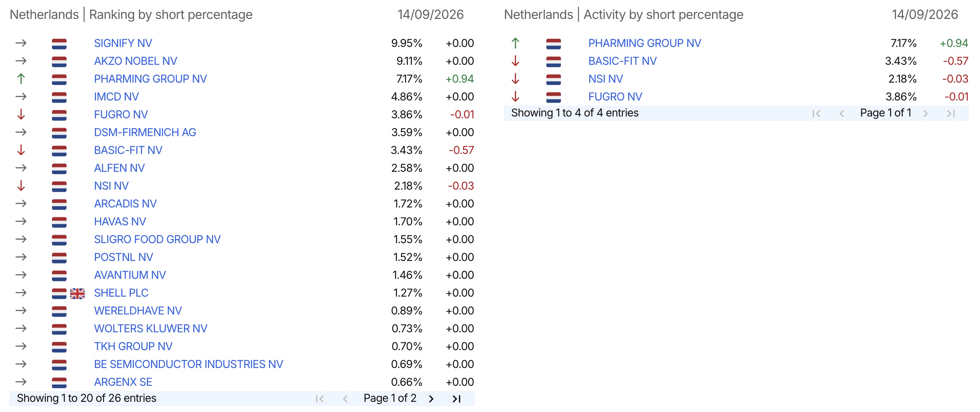Go to next page of ranking table

[431, 399]
